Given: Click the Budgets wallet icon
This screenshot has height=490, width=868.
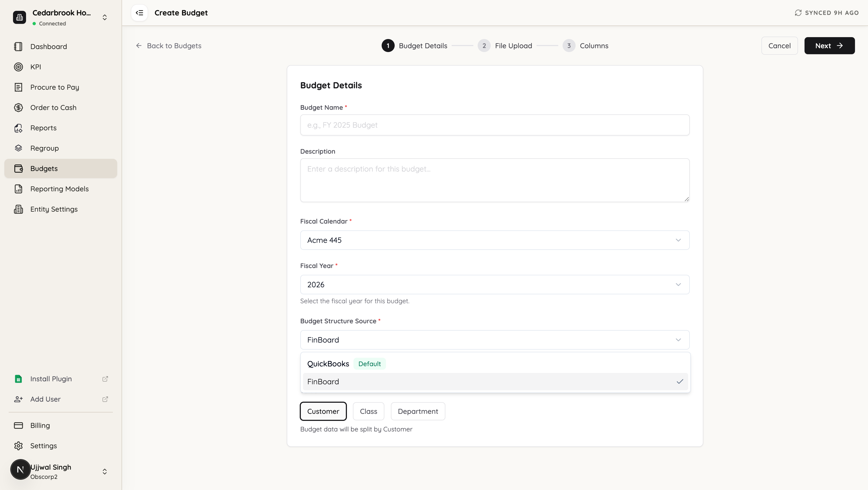Looking at the screenshot, I should (18, 168).
